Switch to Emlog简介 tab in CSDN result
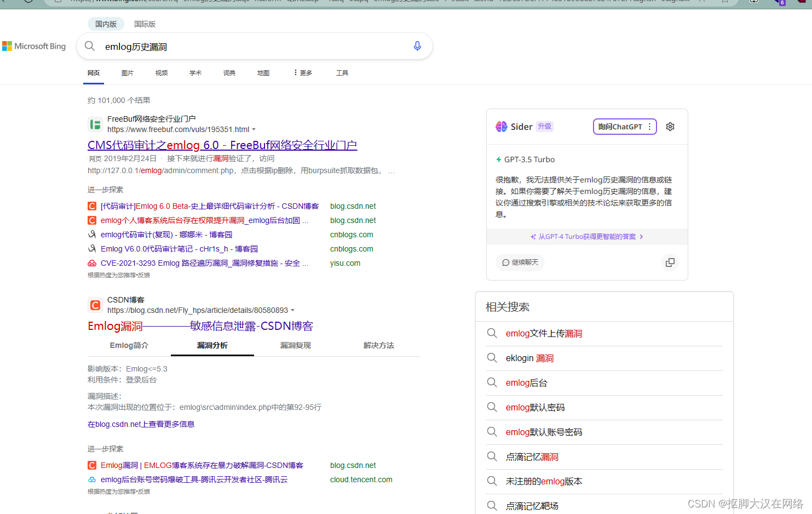 (129, 345)
